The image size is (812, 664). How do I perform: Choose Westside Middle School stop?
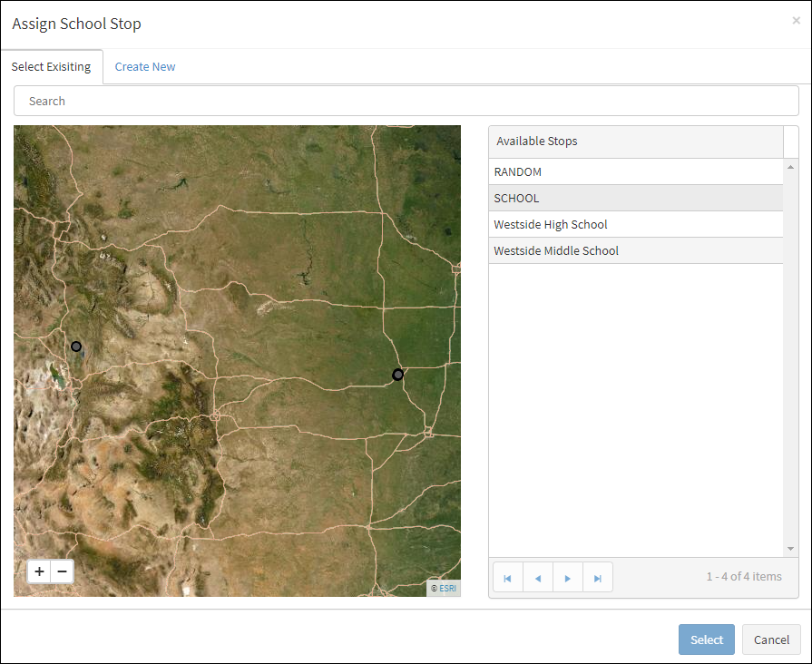point(635,251)
